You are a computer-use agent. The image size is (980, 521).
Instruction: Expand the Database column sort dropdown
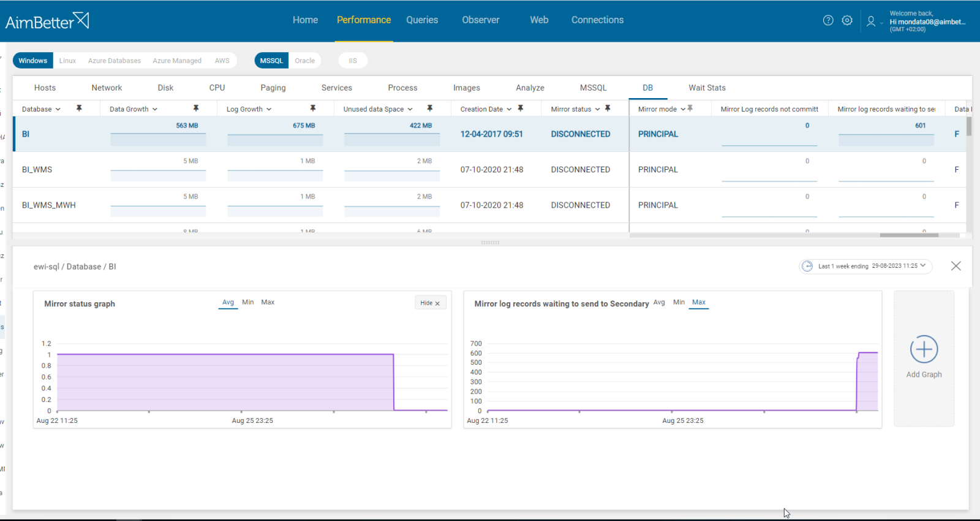click(x=58, y=109)
